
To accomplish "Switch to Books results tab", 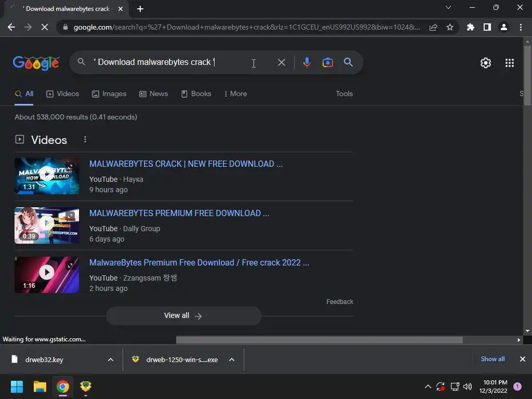I will click(x=196, y=94).
